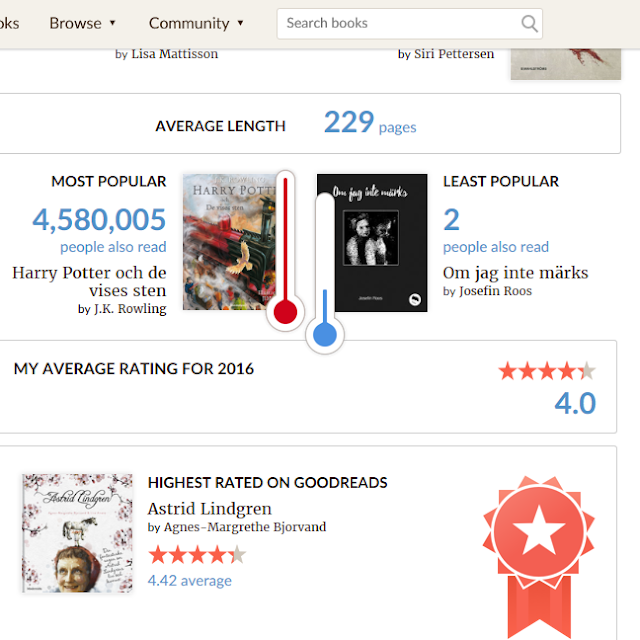
Task: Click the red award ribbon badge
Action: [539, 557]
